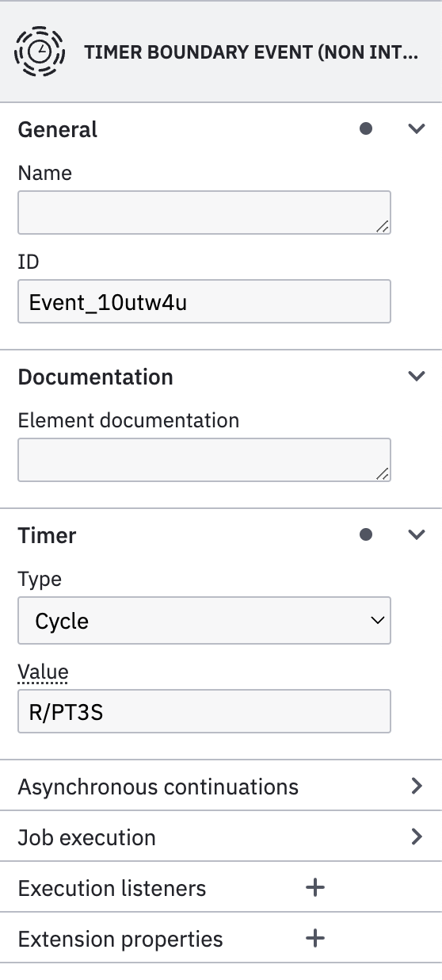This screenshot has height=980, width=442.
Task: Click the timer boundary event header icon
Action: pyautogui.click(x=34, y=53)
